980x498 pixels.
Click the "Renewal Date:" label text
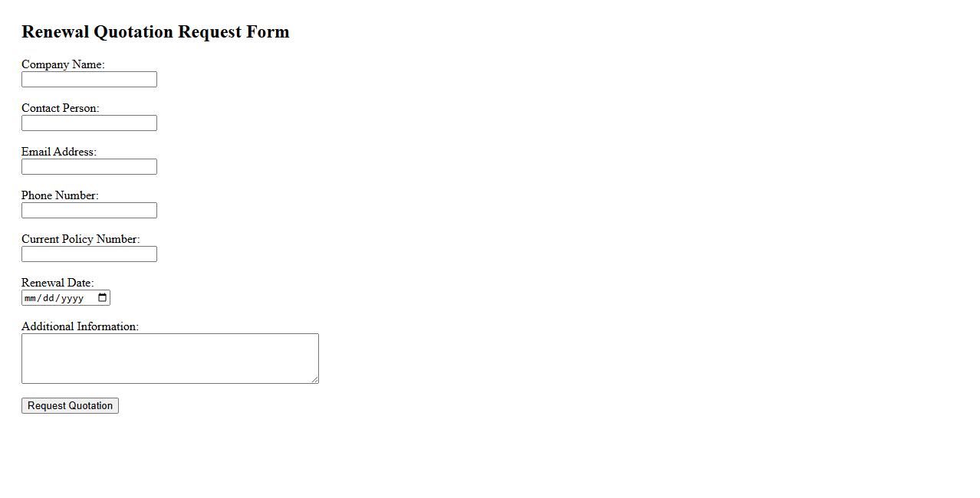pos(58,283)
